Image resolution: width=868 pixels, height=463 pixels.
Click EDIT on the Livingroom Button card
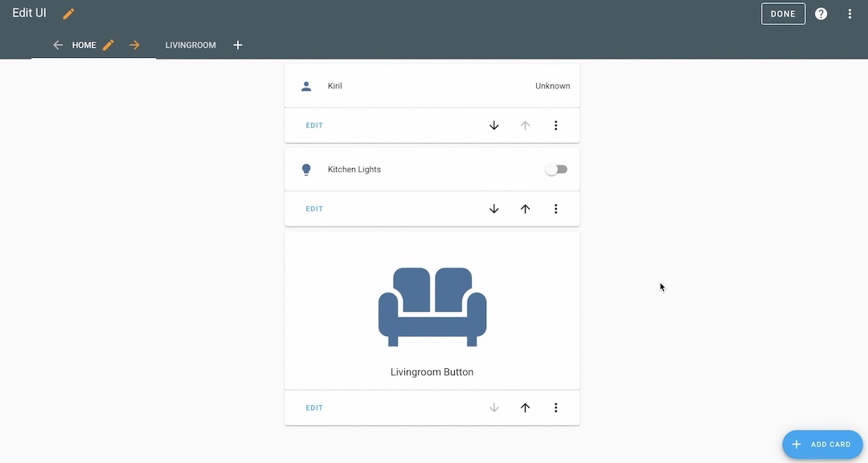(x=314, y=408)
